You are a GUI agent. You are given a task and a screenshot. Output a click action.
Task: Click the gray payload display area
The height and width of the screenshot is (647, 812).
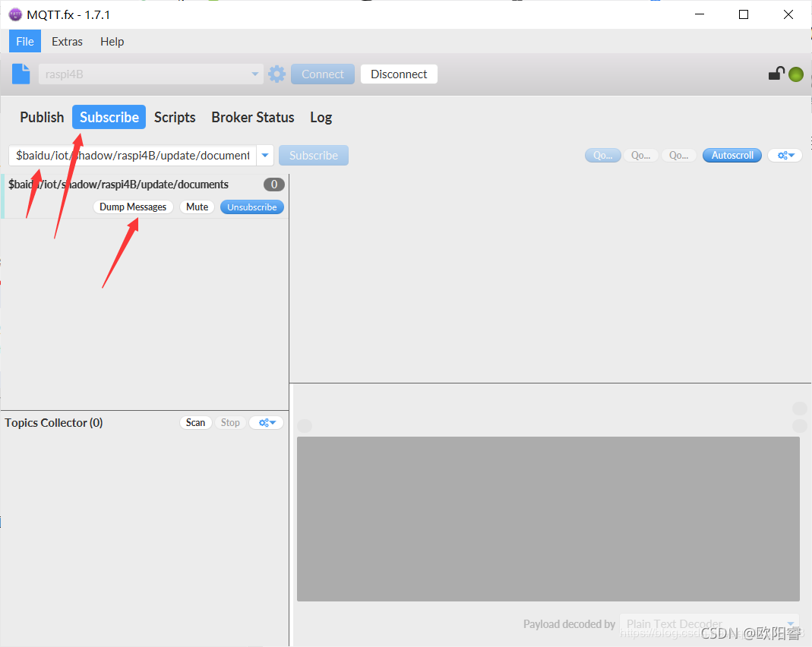tap(548, 519)
